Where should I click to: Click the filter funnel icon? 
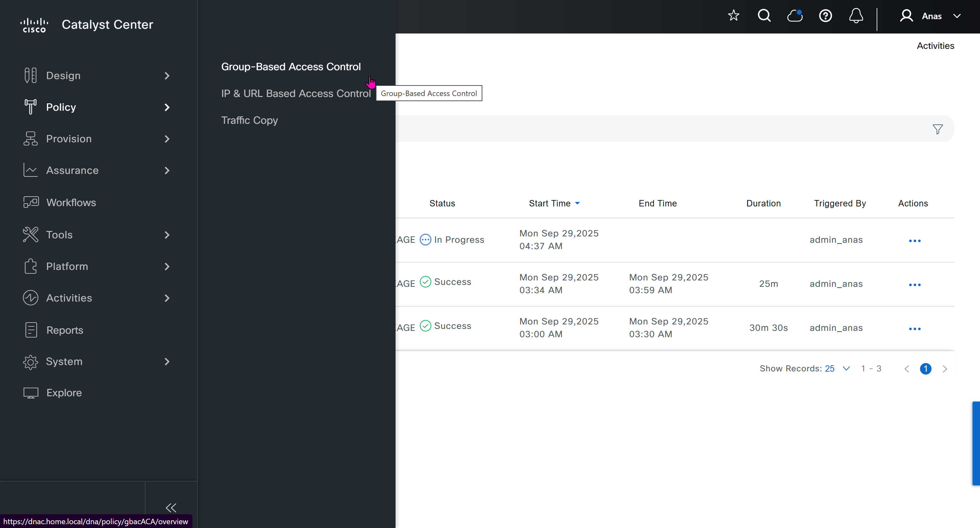937,129
